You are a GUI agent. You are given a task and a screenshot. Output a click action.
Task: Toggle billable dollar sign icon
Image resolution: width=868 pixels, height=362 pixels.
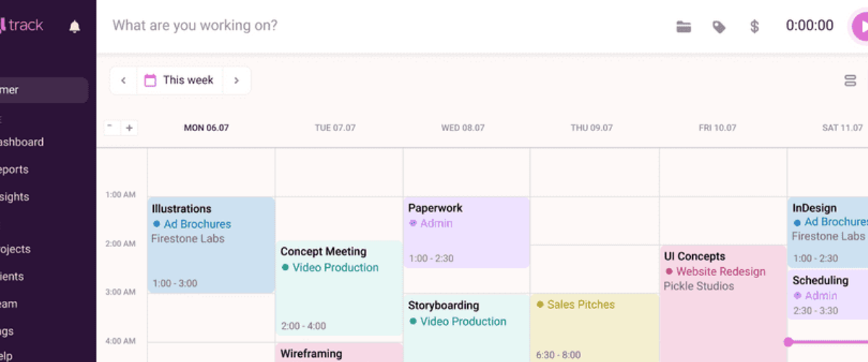754,27
